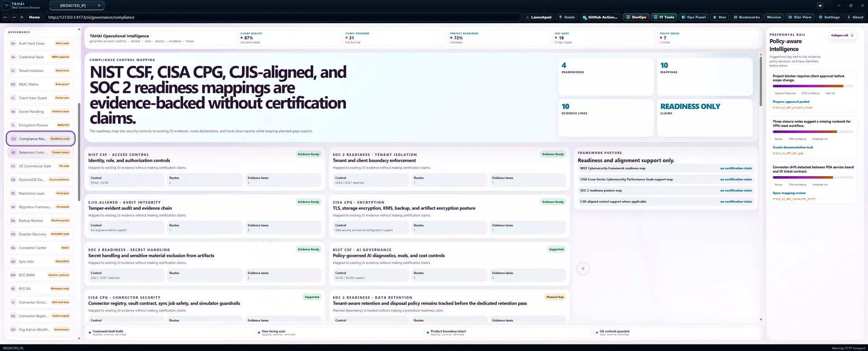Screen dimensions: 868x351
Task: Click the Planned Gap badge on Data Retention
Action: click(555, 297)
